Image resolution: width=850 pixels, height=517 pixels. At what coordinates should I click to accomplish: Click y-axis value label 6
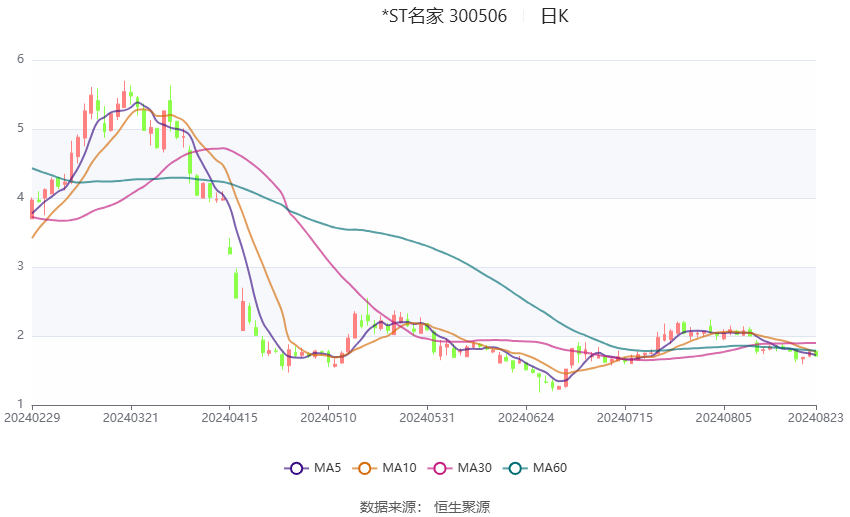(x=21, y=59)
